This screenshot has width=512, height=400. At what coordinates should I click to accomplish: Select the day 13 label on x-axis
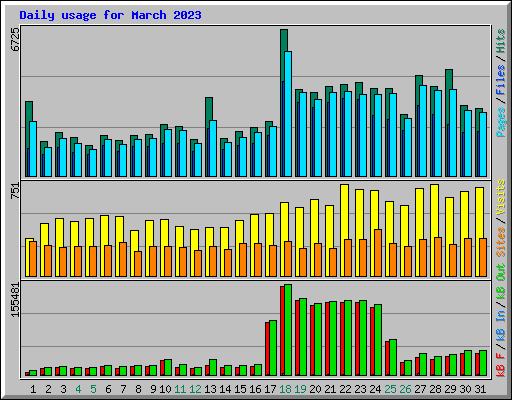210,389
